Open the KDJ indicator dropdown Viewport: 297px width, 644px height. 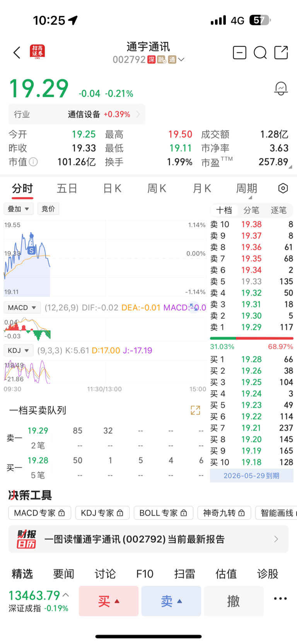[x=19, y=350]
